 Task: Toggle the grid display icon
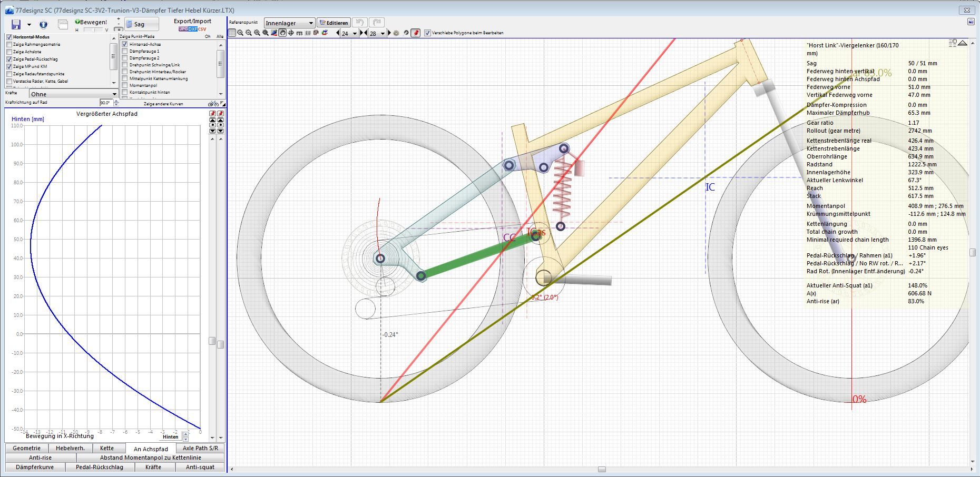232,33
